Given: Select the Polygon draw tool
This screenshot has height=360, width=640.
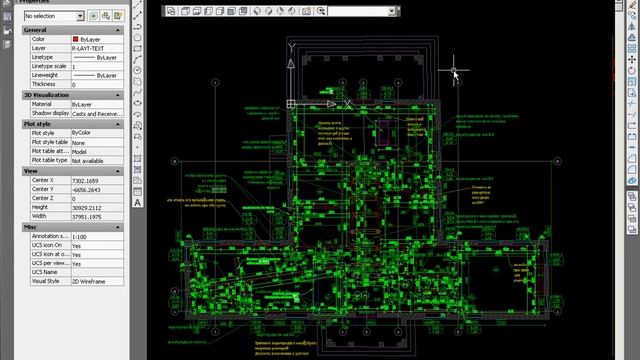Looking at the screenshot, I should coord(138,38).
